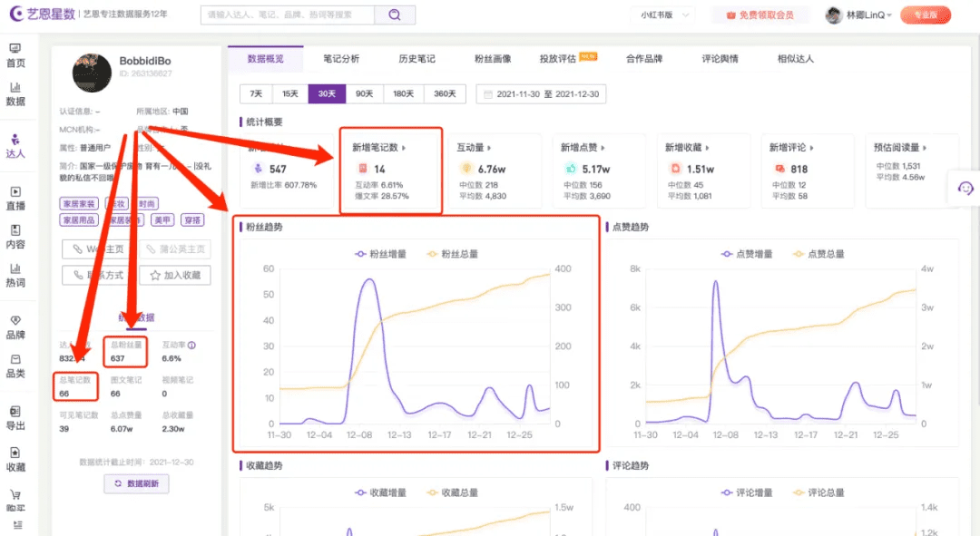This screenshot has height=536, width=980.
Task: Click the 加入收藏 button
Action: coord(175,275)
